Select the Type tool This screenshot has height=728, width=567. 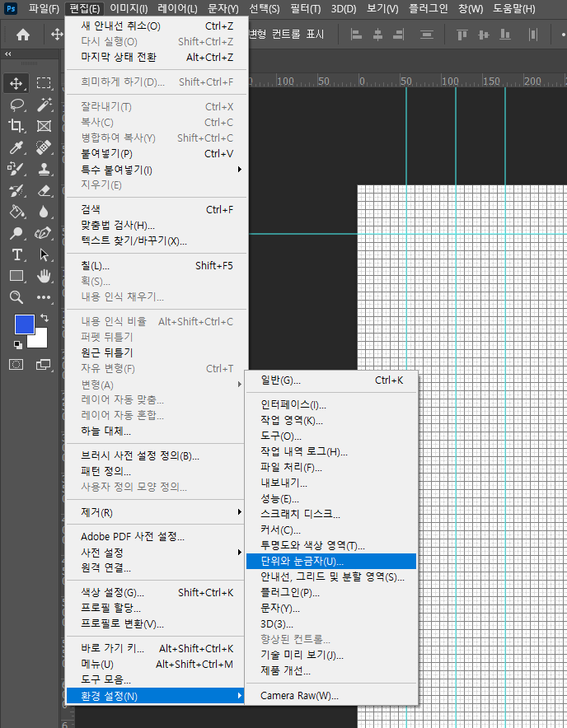coord(16,254)
